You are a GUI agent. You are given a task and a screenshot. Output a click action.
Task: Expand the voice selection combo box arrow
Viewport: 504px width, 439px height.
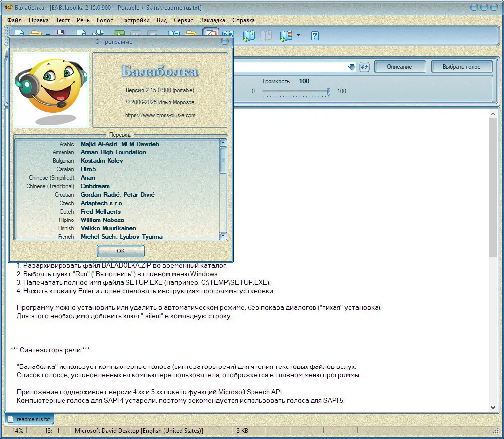(x=351, y=67)
